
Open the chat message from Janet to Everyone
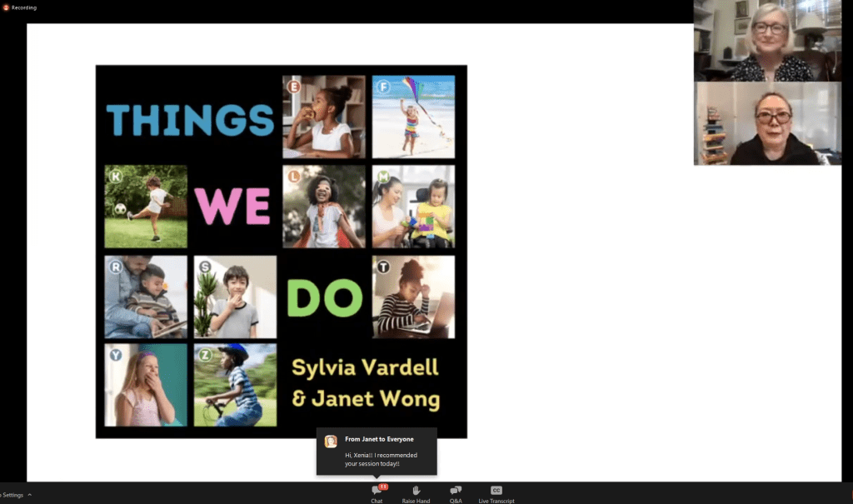377,452
